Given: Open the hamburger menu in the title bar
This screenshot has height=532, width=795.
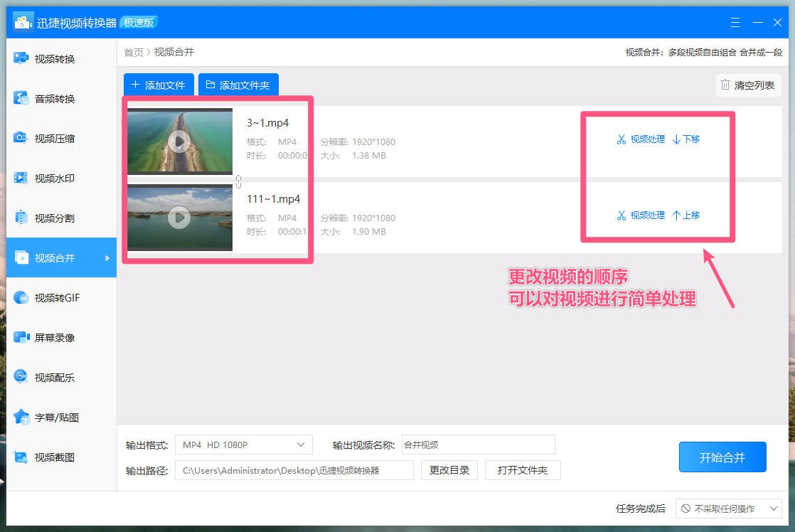Looking at the screenshot, I should coord(735,22).
